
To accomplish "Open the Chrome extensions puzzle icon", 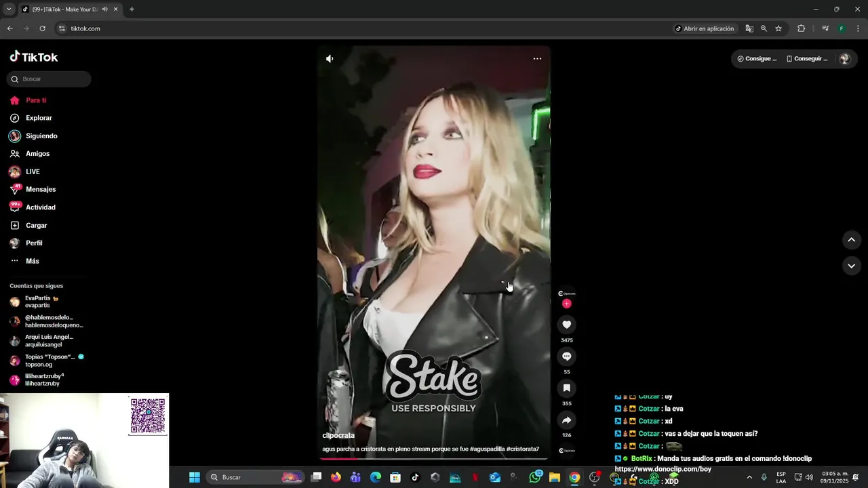I will (x=801, y=28).
